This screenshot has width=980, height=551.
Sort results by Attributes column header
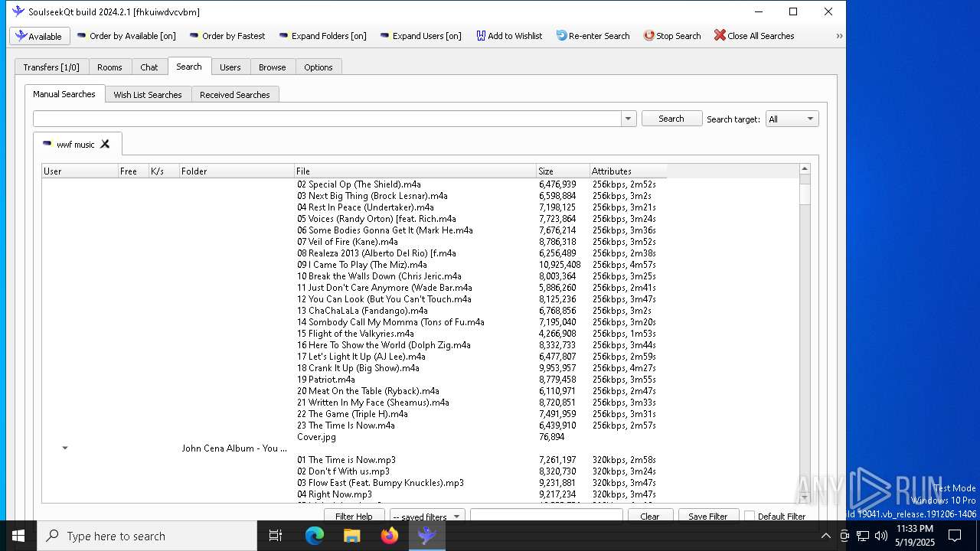(x=628, y=171)
